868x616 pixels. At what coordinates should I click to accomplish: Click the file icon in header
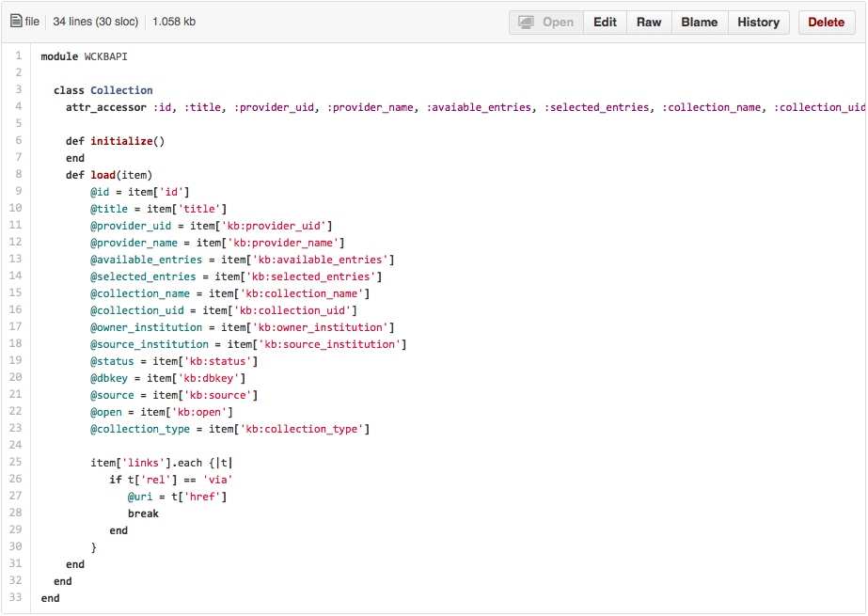(16, 22)
